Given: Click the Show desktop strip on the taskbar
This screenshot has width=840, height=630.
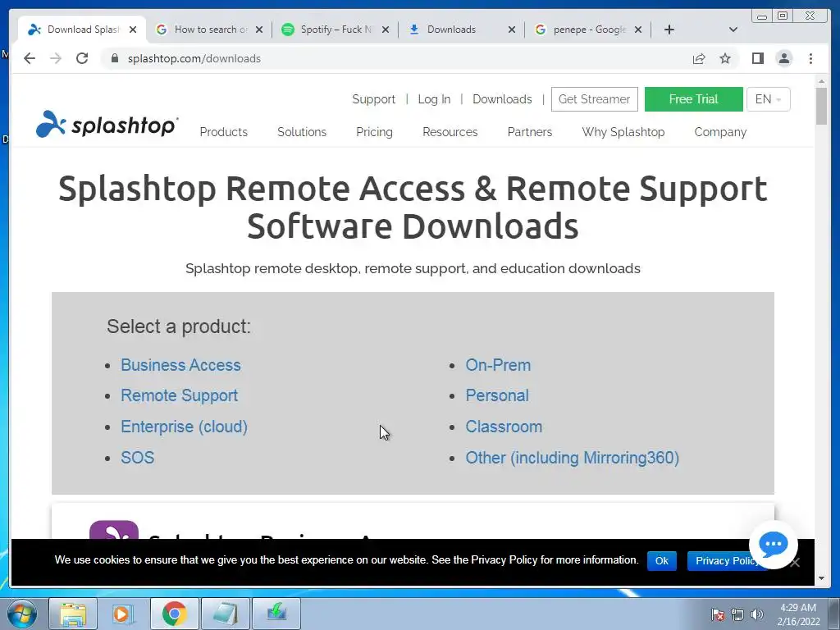Looking at the screenshot, I should click(834, 614).
